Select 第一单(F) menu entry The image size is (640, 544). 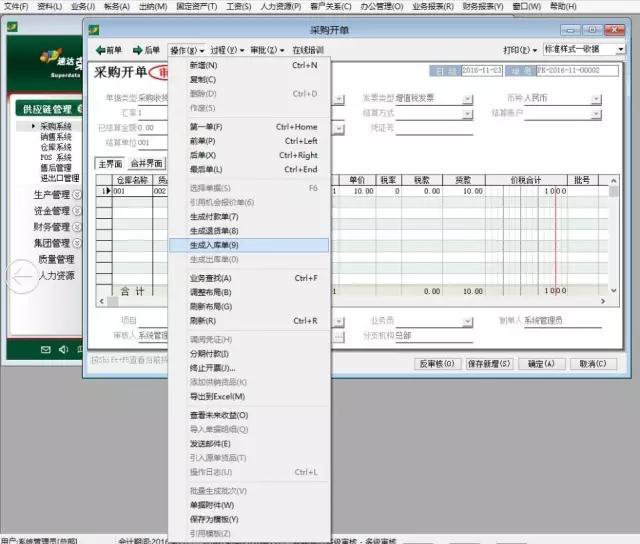(x=249, y=127)
